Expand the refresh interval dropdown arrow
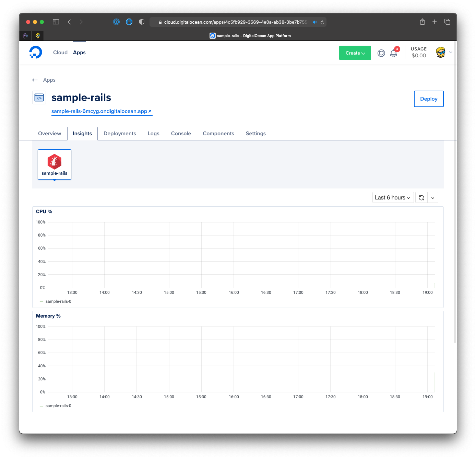Screen dimensions: 476x459 pos(433,198)
